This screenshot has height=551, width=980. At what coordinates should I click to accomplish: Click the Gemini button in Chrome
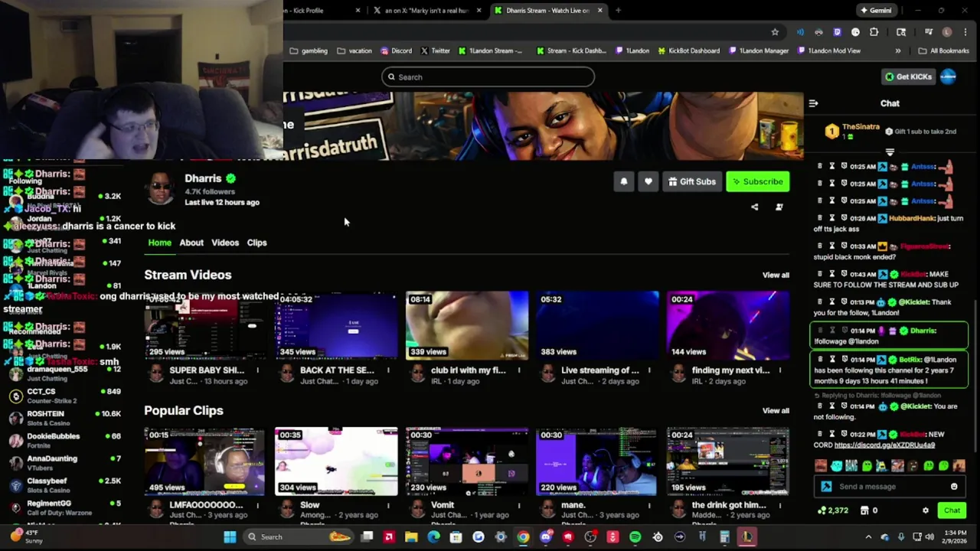[876, 11]
